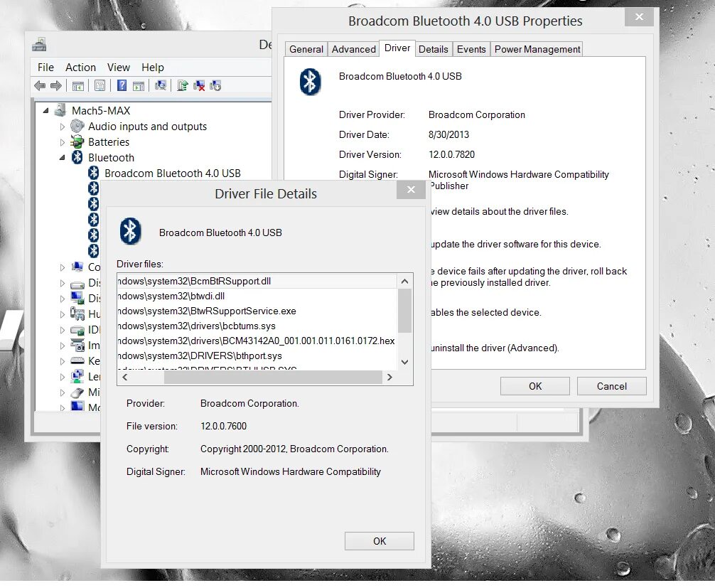Click the human interface icon of 'Hu' category
Screen dimensions: 715x588
point(77,314)
